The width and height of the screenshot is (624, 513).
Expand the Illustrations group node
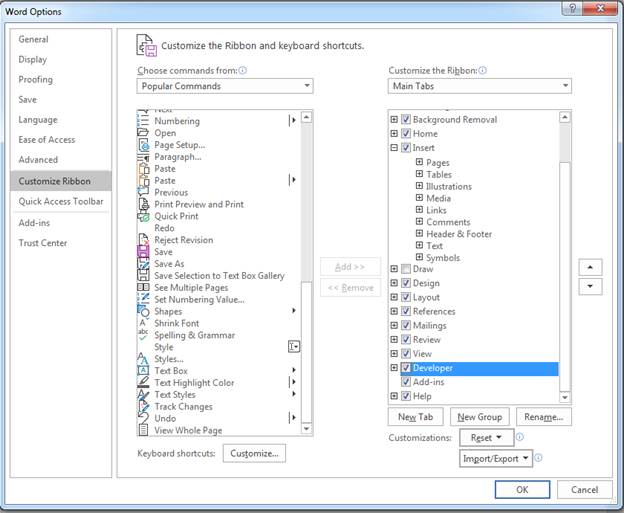pyautogui.click(x=419, y=186)
